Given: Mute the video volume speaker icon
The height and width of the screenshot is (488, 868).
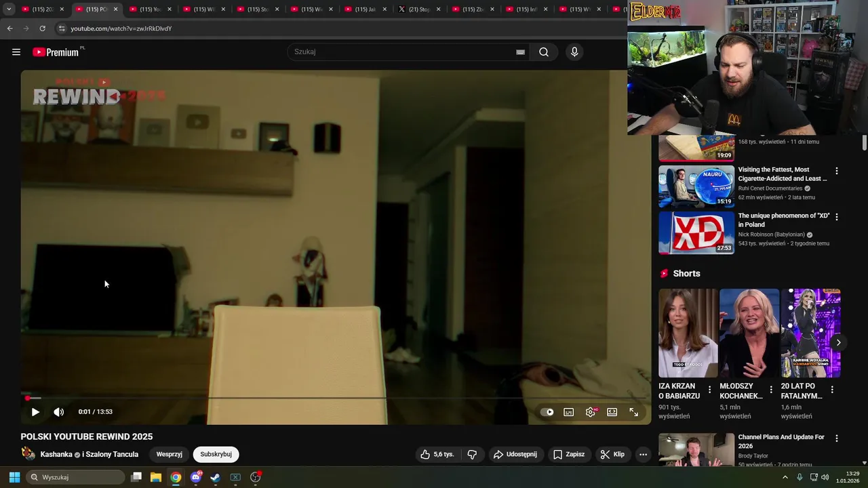Looking at the screenshot, I should click(x=59, y=411).
